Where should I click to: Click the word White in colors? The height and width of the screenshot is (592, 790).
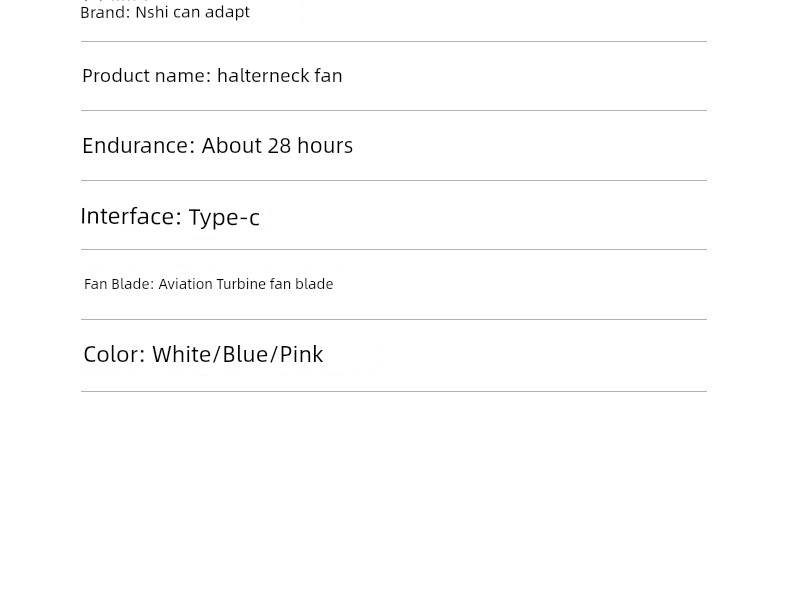(x=182, y=354)
